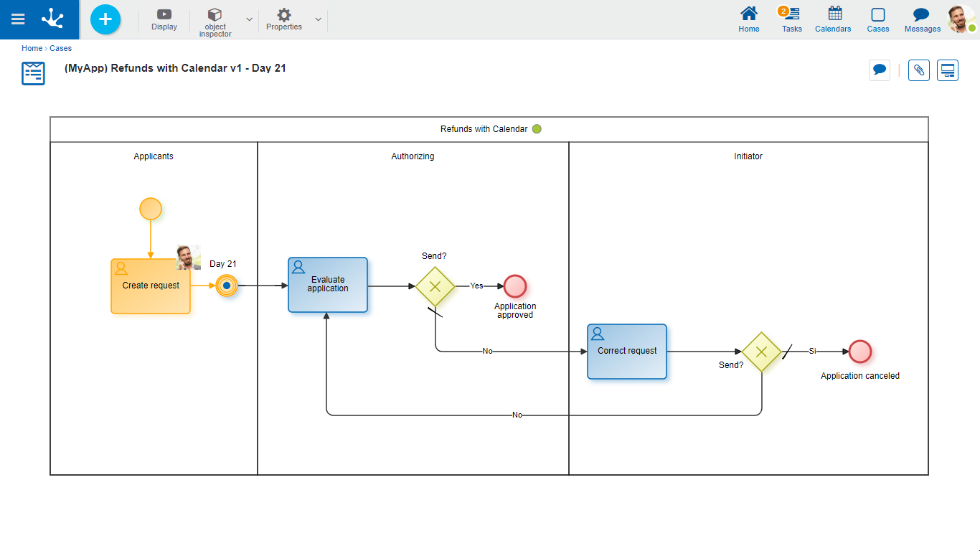Image resolution: width=980 pixels, height=551 pixels.
Task: Open the Properties gear option
Action: [x=284, y=19]
